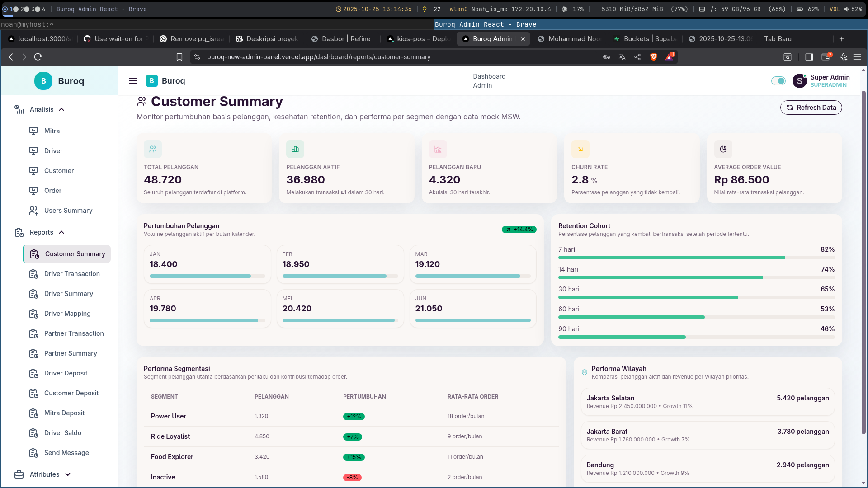The width and height of the screenshot is (868, 488).
Task: Collapse the Analisis sidebar section
Action: tap(61, 109)
